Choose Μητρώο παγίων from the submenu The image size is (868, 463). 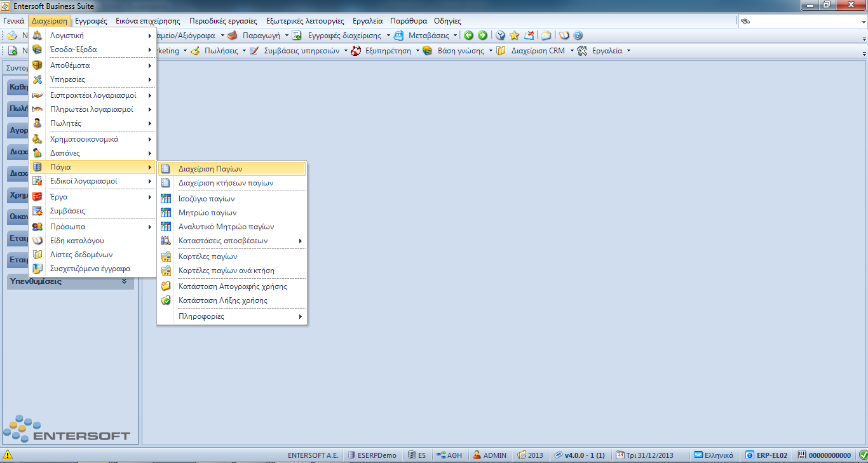point(232,213)
